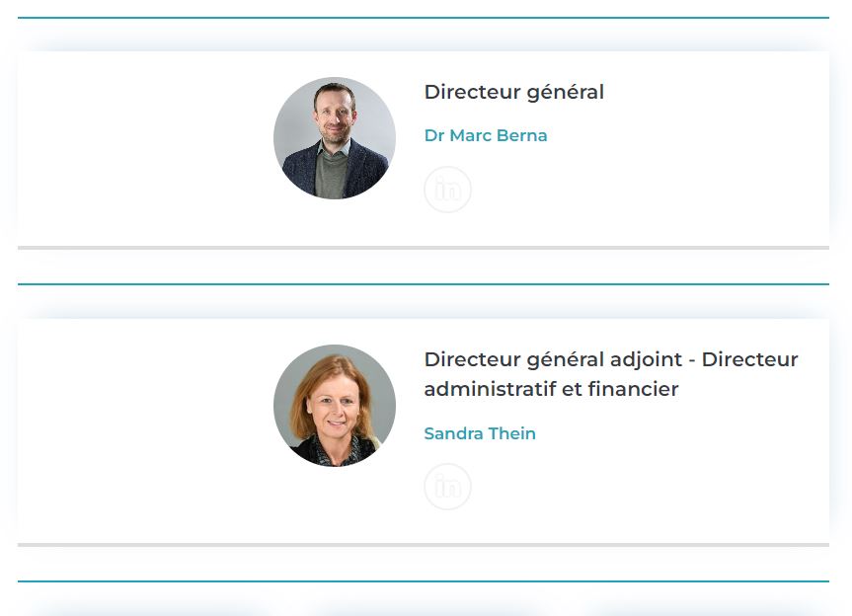This screenshot has height=616, width=852.
Task: Select the Directeur général title heading
Action: [514, 93]
